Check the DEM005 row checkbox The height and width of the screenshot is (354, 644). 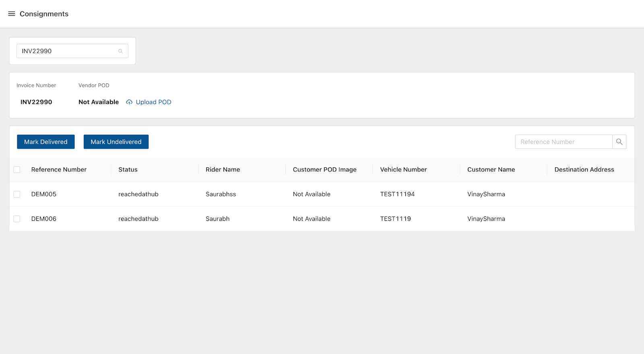[x=17, y=194]
